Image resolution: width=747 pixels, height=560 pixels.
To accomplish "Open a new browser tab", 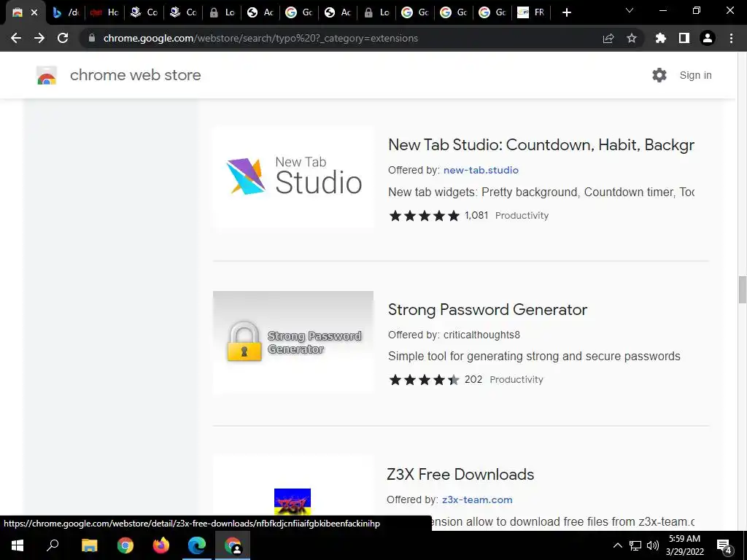I will point(566,12).
